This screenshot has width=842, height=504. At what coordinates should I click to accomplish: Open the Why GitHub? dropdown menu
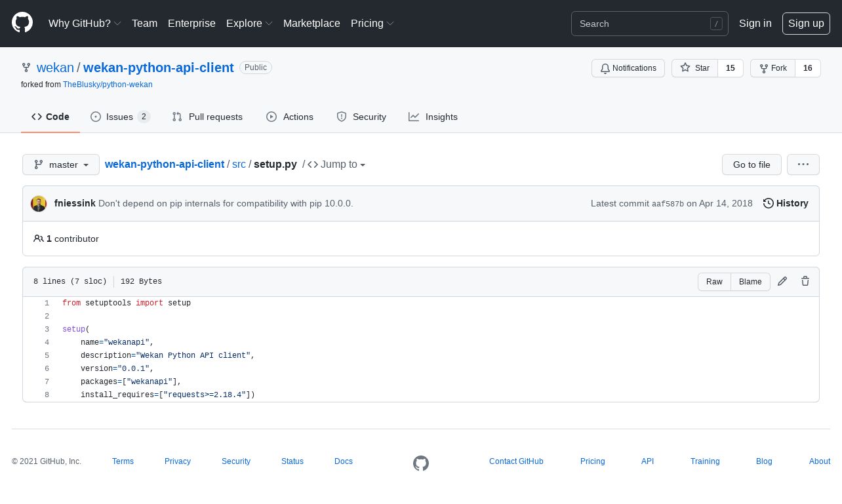point(85,24)
